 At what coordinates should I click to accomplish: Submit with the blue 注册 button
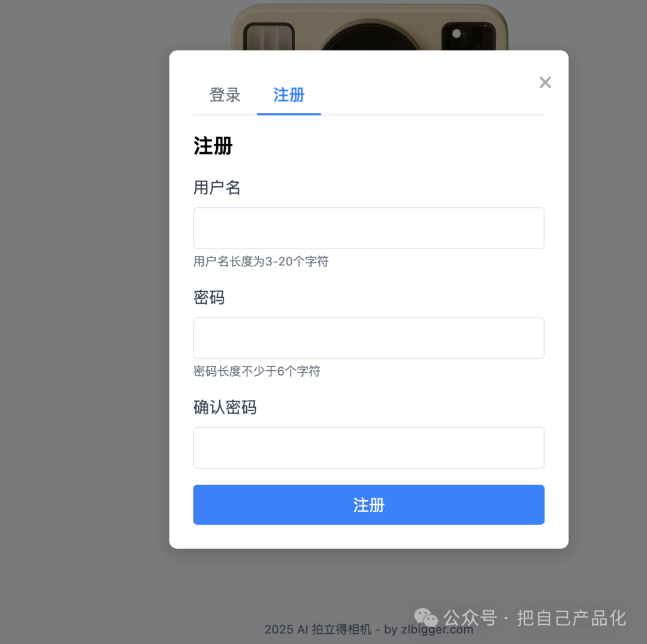point(368,504)
